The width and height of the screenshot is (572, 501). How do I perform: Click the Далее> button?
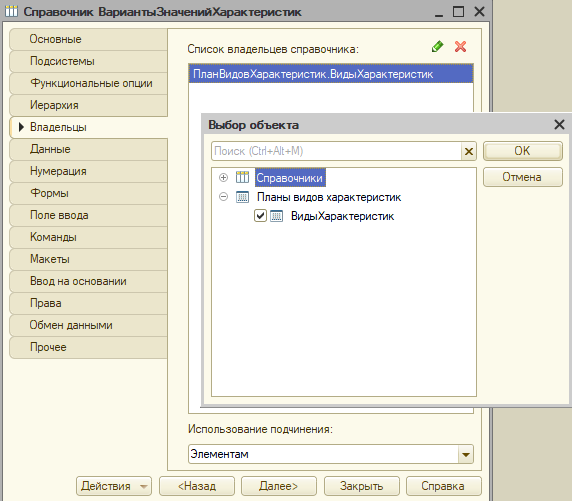(279, 486)
